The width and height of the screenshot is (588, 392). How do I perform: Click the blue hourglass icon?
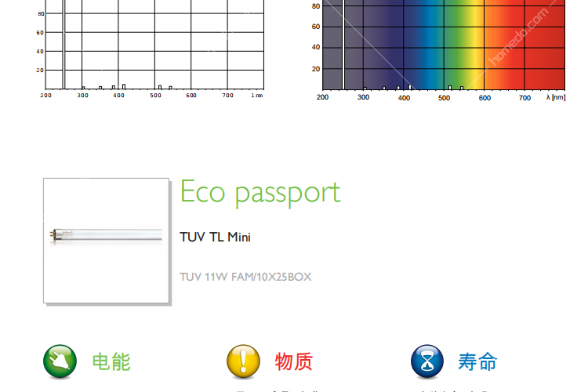pos(427,361)
